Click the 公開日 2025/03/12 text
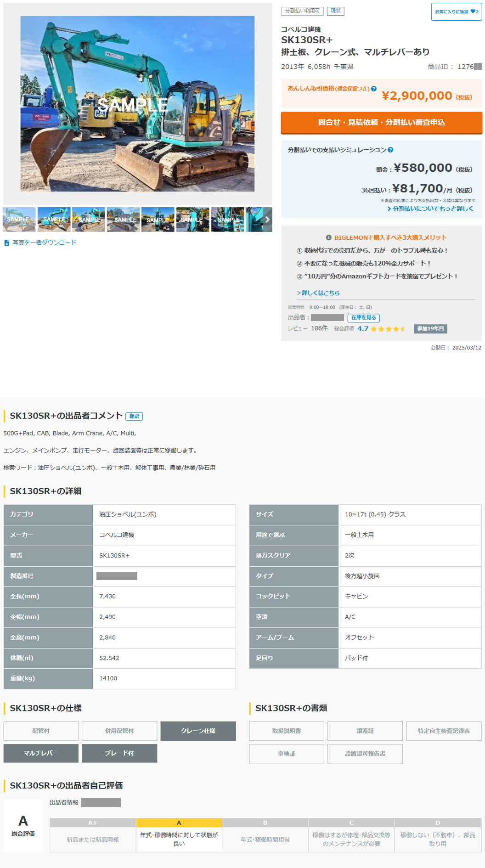Image resolution: width=485 pixels, height=868 pixels. pyautogui.click(x=456, y=348)
